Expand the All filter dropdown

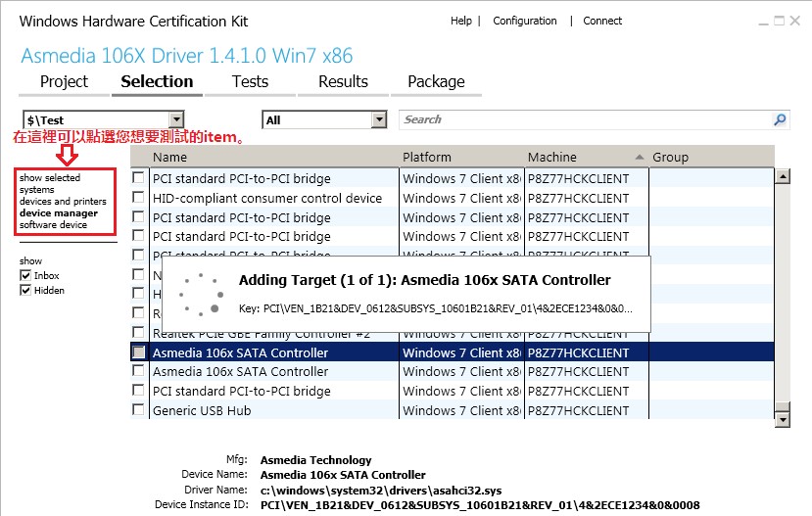tap(379, 120)
